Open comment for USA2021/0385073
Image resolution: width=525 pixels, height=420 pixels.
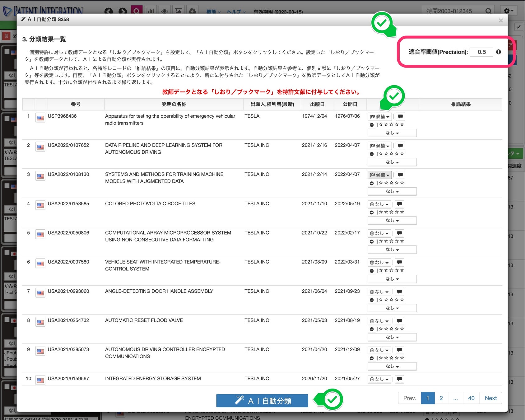click(x=400, y=350)
